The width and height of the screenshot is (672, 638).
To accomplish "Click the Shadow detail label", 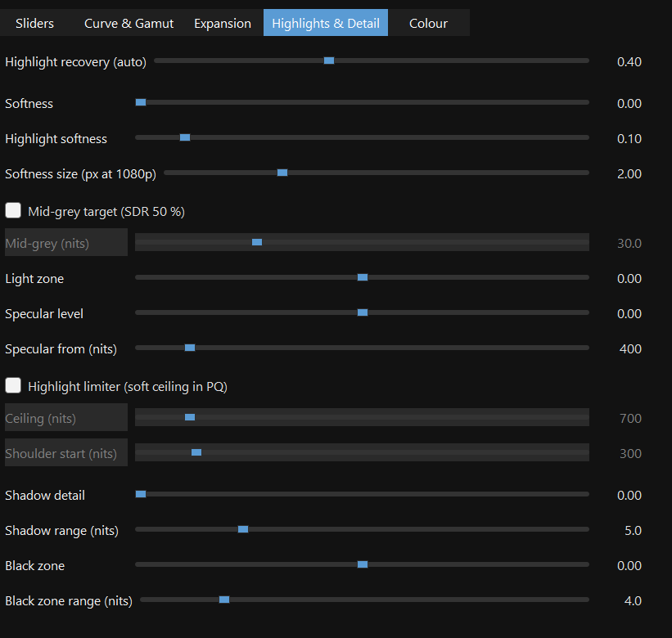I will coord(45,496).
